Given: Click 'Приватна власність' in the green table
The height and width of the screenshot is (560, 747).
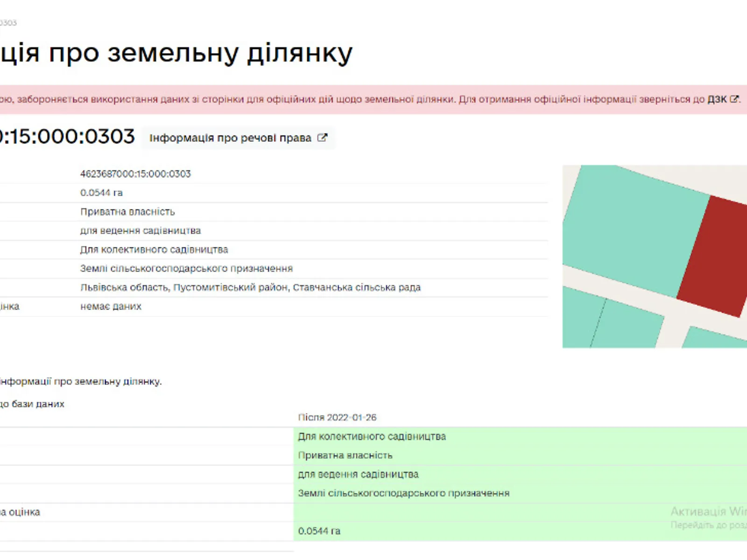Looking at the screenshot, I should coord(345,455).
